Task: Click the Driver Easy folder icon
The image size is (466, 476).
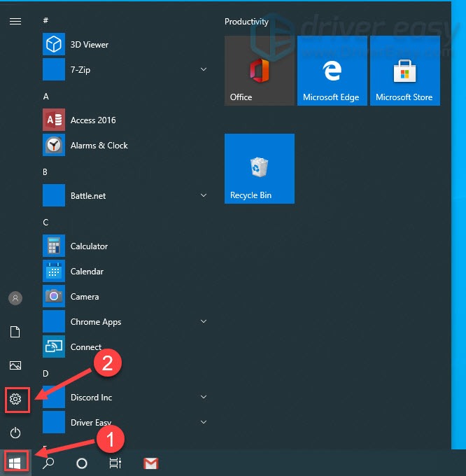Action: click(54, 422)
